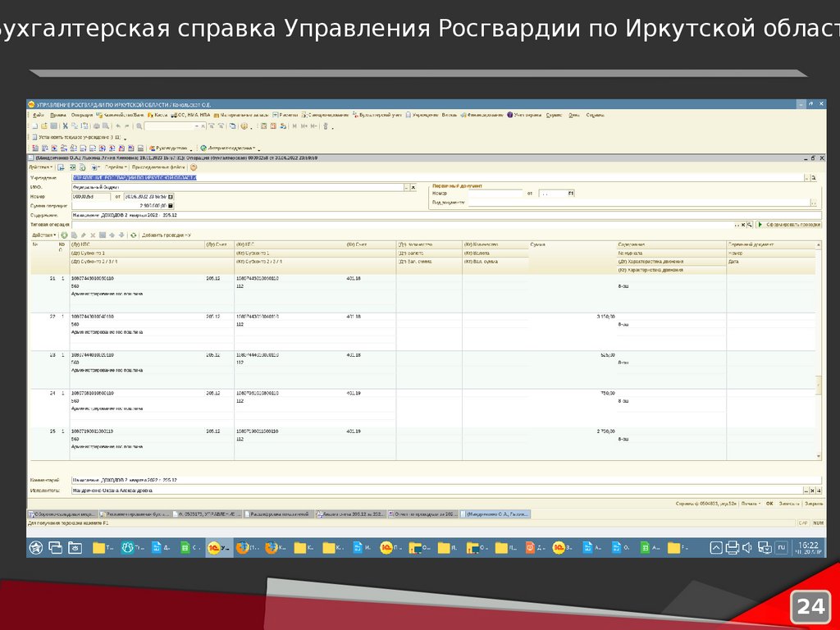The width and height of the screenshot is (840, 630).
Task: Click the green add row icon
Action: pos(64,235)
